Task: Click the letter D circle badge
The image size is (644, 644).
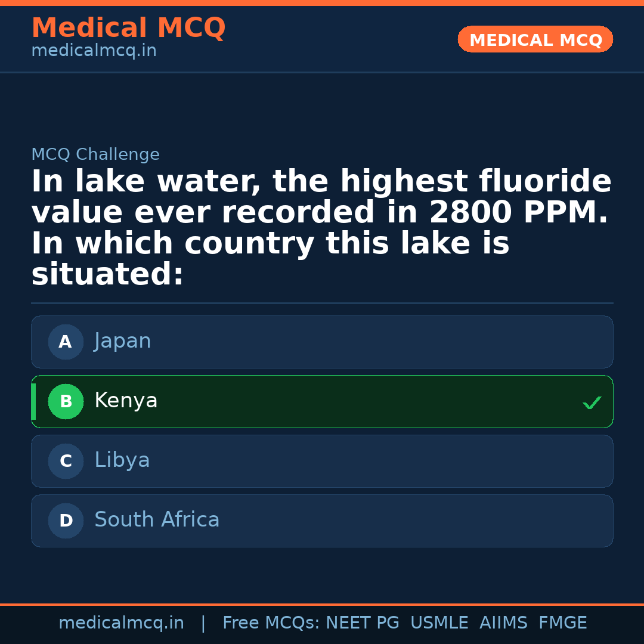Action: [x=66, y=521]
